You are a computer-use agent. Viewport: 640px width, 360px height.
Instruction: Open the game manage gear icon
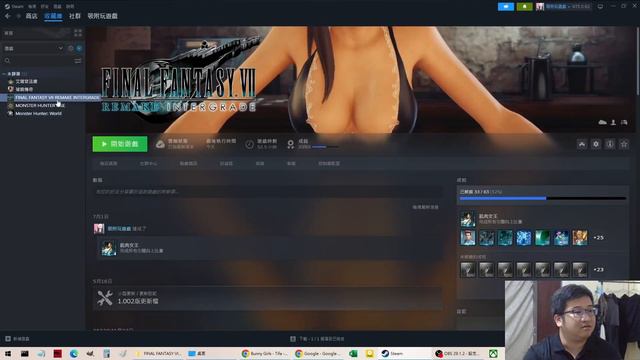(596, 144)
